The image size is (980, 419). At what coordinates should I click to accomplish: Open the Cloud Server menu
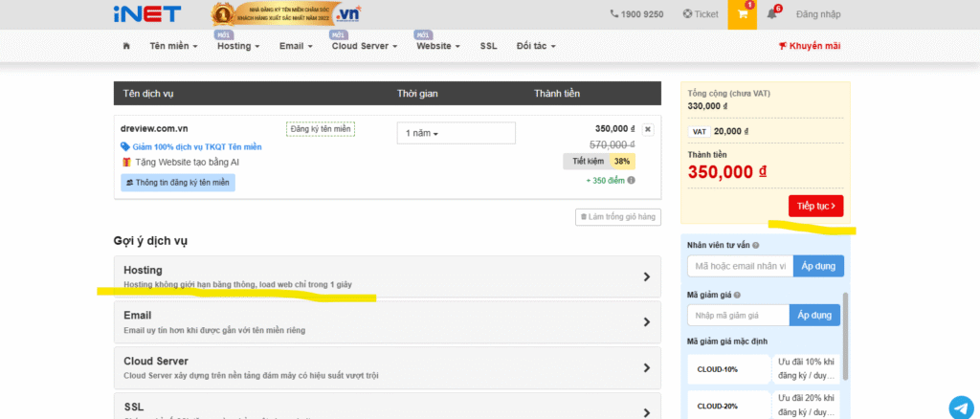coord(365,46)
